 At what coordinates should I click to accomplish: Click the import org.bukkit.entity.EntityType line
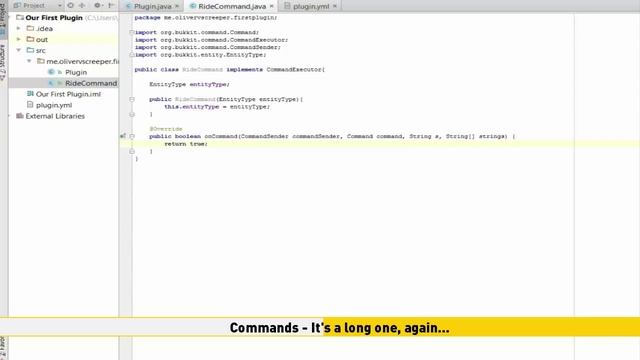(x=200, y=55)
